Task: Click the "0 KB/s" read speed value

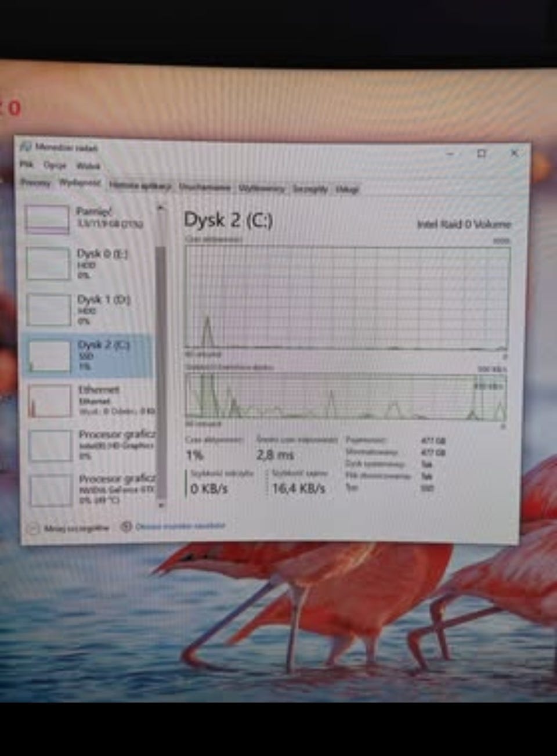Action: (209, 489)
